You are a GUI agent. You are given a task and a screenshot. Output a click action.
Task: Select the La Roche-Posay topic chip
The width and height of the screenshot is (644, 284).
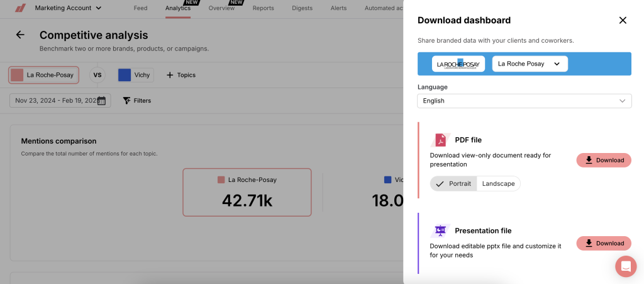point(43,75)
